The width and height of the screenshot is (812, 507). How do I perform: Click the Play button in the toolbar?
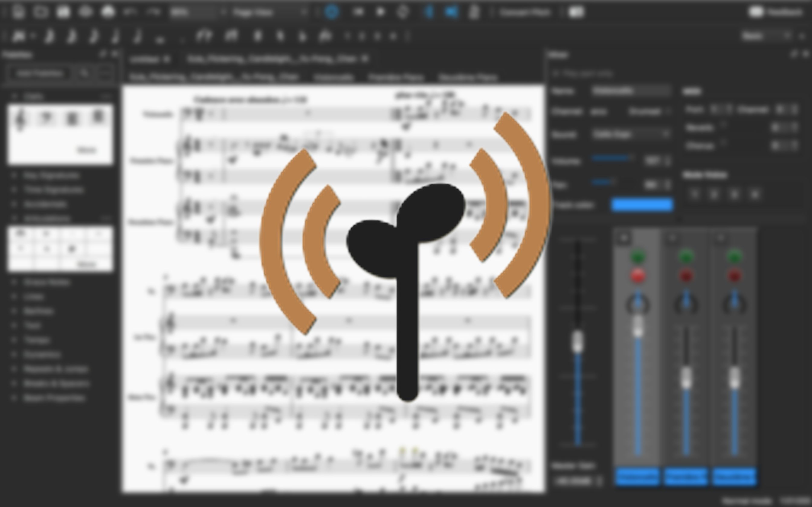(380, 12)
